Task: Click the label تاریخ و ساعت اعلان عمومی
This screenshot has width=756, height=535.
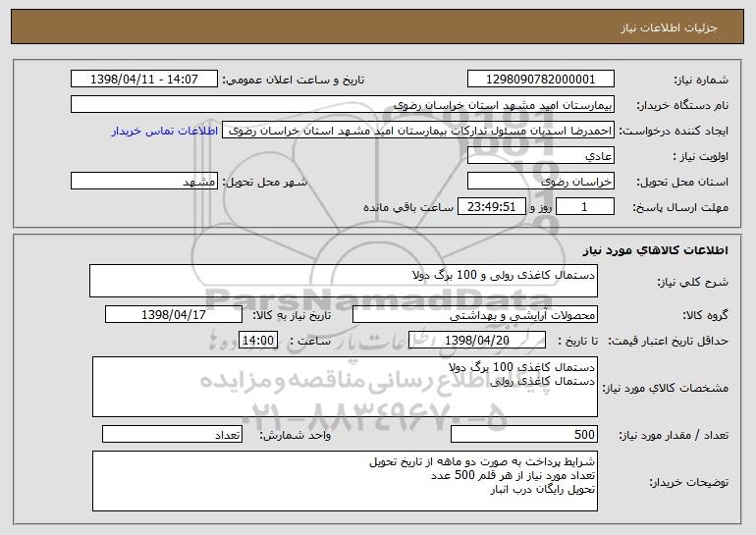Action: pos(294,80)
